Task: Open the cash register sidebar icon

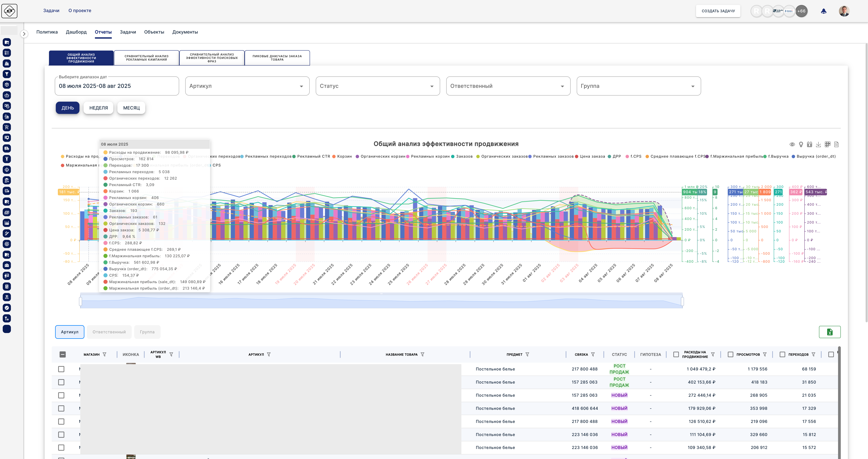Action: (7, 63)
